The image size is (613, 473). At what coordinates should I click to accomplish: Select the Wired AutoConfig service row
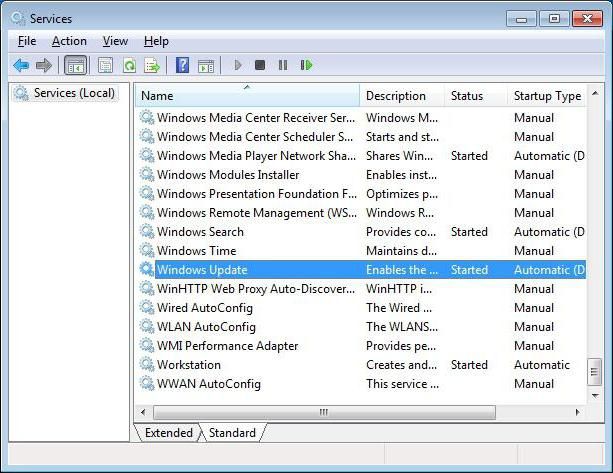362,307
